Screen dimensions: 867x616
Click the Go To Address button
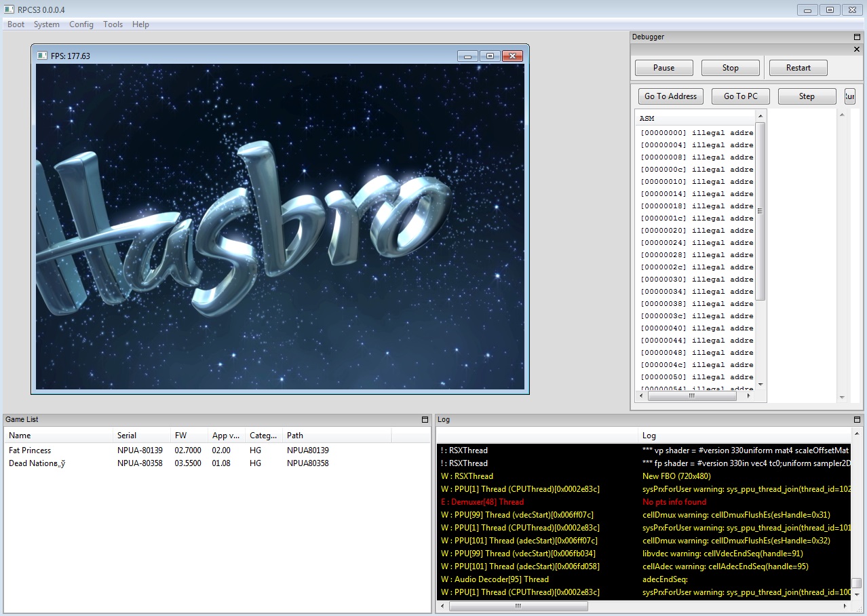[x=670, y=96]
